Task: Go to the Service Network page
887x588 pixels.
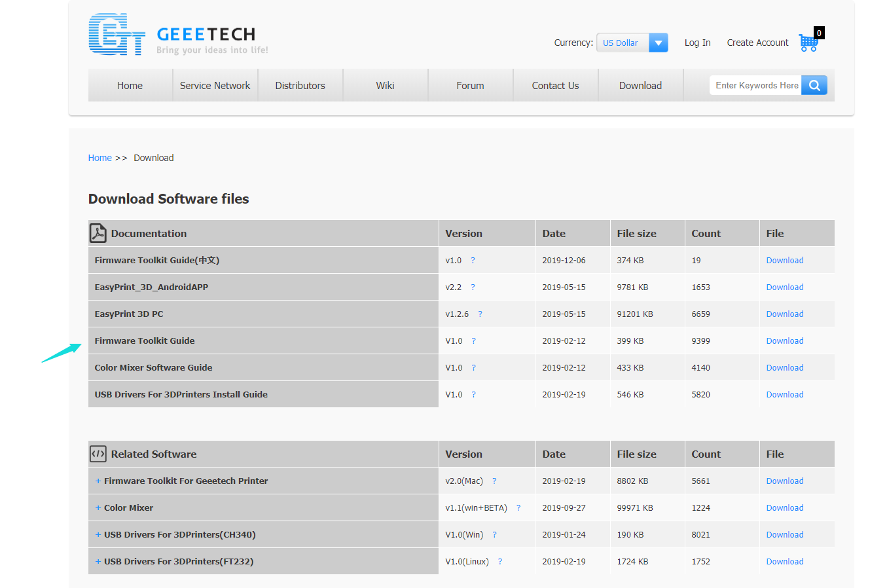Action: tap(215, 86)
